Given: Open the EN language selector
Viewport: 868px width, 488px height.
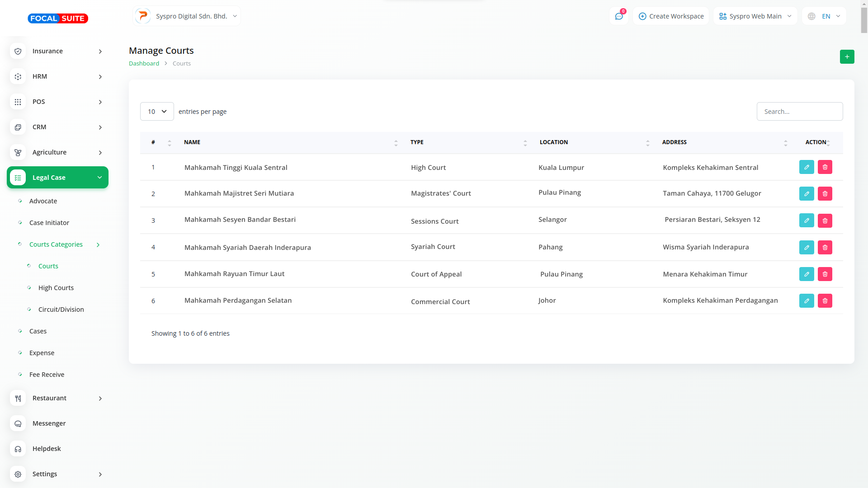Looking at the screenshot, I should click(824, 16).
